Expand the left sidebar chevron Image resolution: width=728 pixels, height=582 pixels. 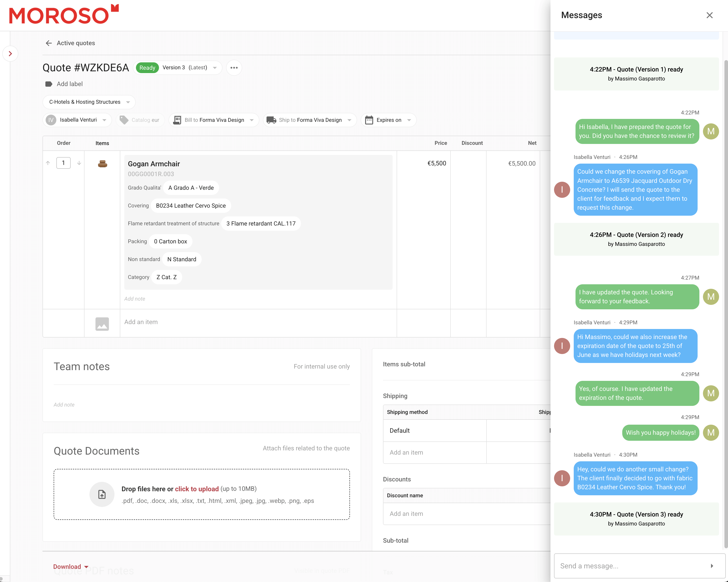point(10,54)
